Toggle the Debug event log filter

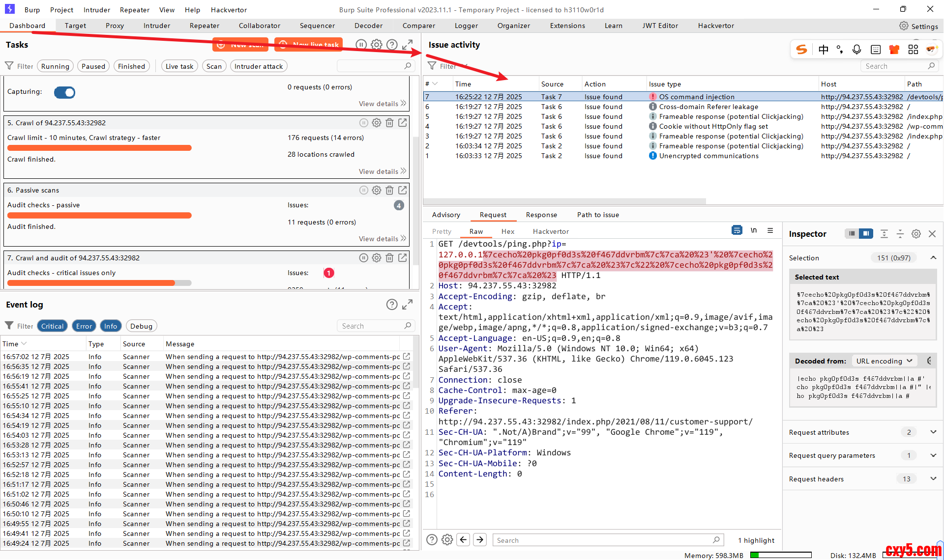pyautogui.click(x=141, y=326)
